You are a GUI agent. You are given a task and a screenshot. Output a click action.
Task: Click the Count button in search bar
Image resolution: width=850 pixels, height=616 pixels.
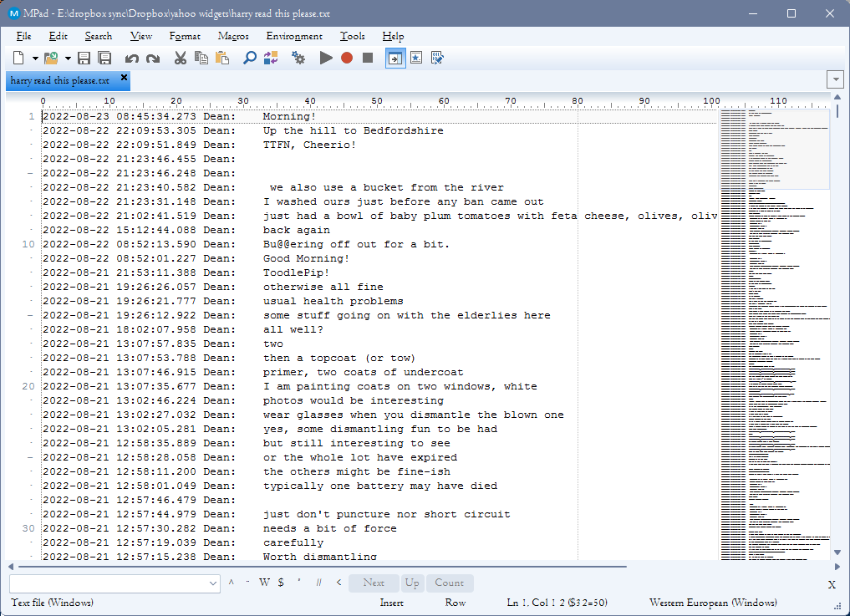[x=449, y=583]
